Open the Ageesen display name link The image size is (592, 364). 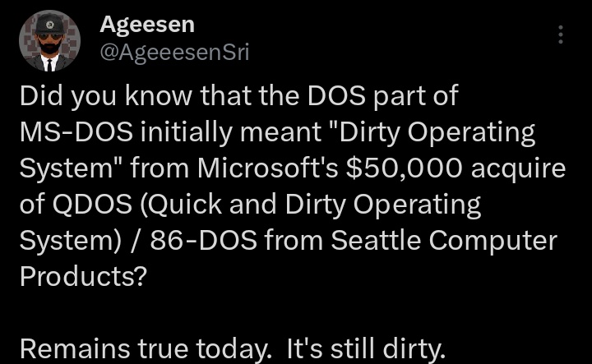(147, 25)
